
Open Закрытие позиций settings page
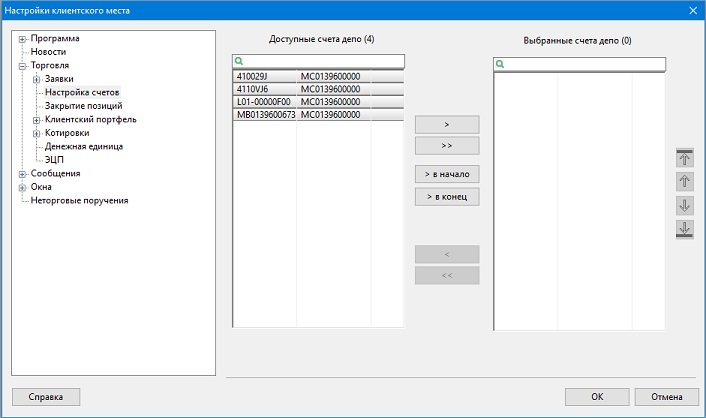84,106
